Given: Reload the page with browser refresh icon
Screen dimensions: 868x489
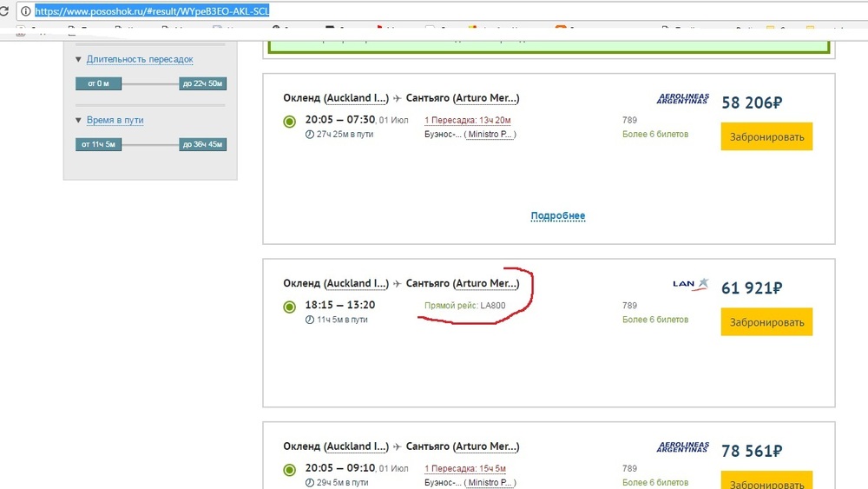Looking at the screenshot, I should click(4, 10).
